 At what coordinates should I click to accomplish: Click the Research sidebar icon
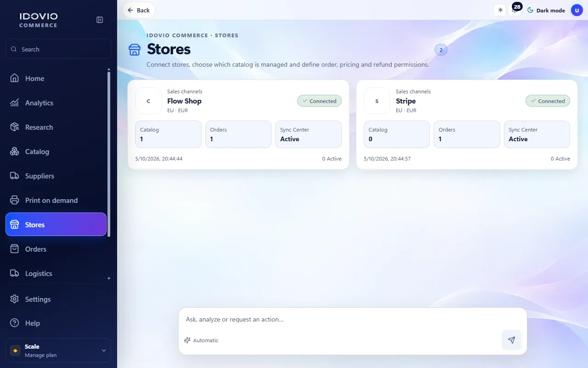pos(15,127)
